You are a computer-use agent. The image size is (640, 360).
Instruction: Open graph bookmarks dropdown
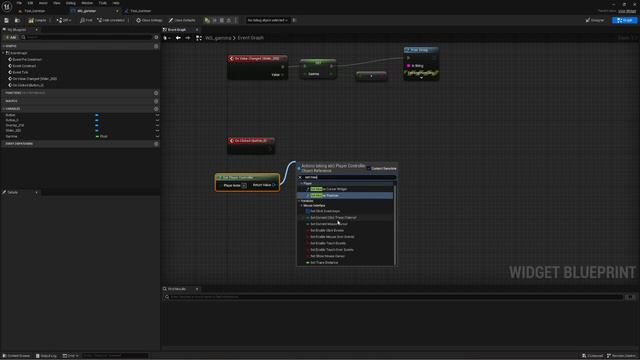pos(167,38)
